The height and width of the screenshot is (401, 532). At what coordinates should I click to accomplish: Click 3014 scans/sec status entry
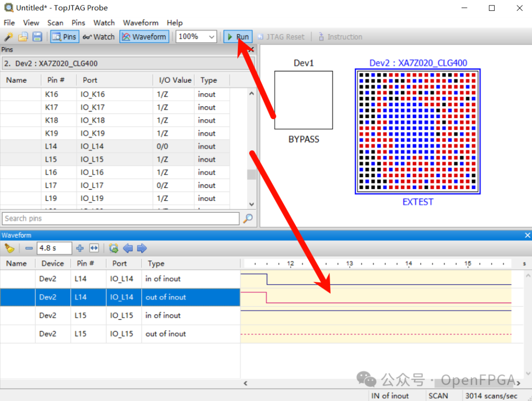pyautogui.click(x=491, y=396)
